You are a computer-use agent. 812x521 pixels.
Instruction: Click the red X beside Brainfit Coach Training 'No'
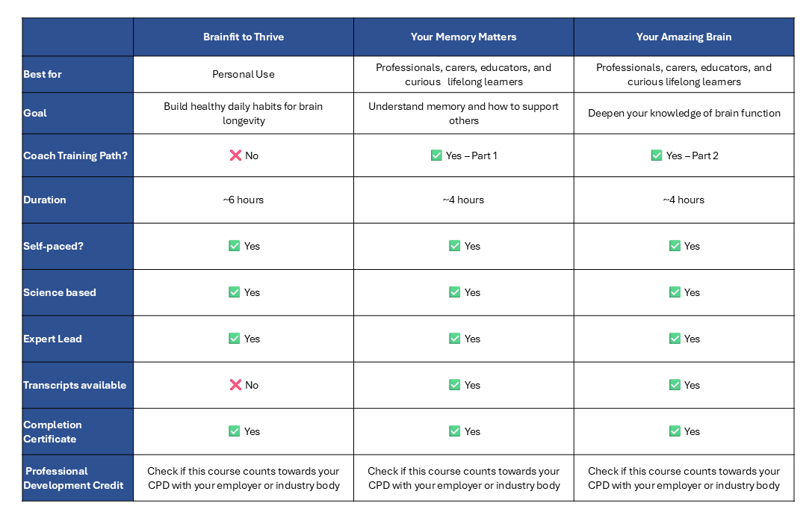235,155
